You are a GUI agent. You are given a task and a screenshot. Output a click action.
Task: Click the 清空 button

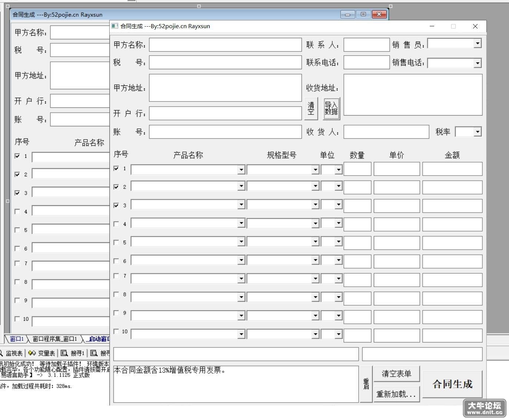point(311,109)
